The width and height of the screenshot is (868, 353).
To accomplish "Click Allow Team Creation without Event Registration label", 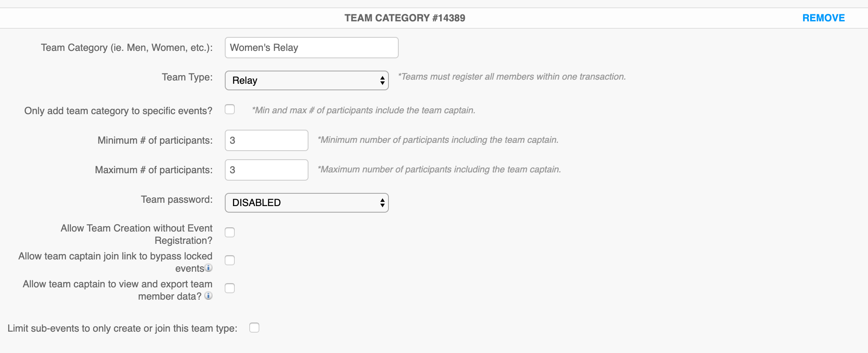I will (x=137, y=234).
